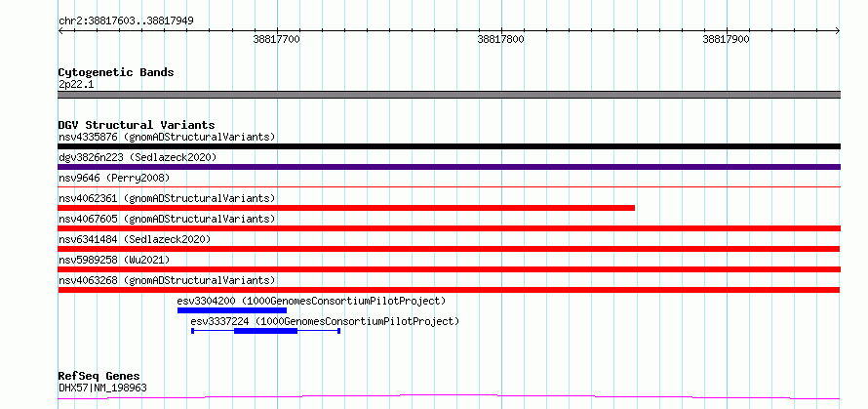This screenshot has width=868, height=409.
Task: Open the nsv4062361 (gnomADStructuralVariants) label
Action: point(167,198)
